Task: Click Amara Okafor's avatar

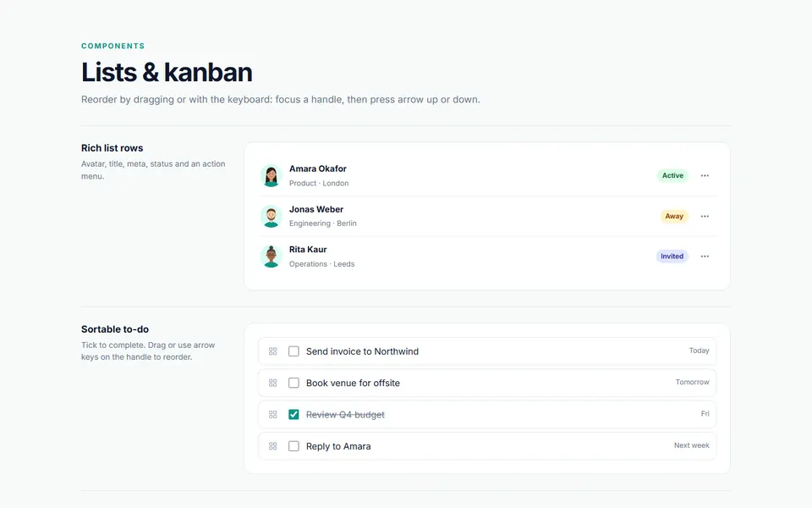Action: tap(271, 176)
